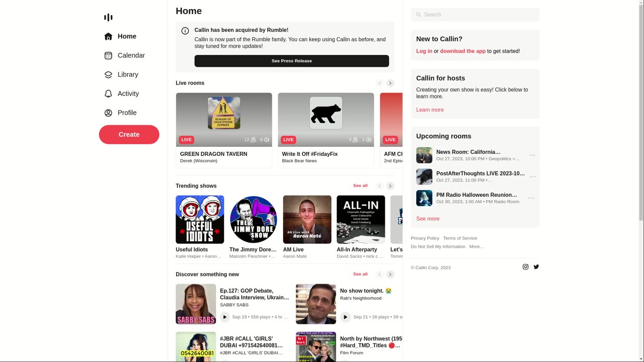Screen dimensions: 644x362
Task: Click Learn more under Callin for hosts
Action: [430, 110]
